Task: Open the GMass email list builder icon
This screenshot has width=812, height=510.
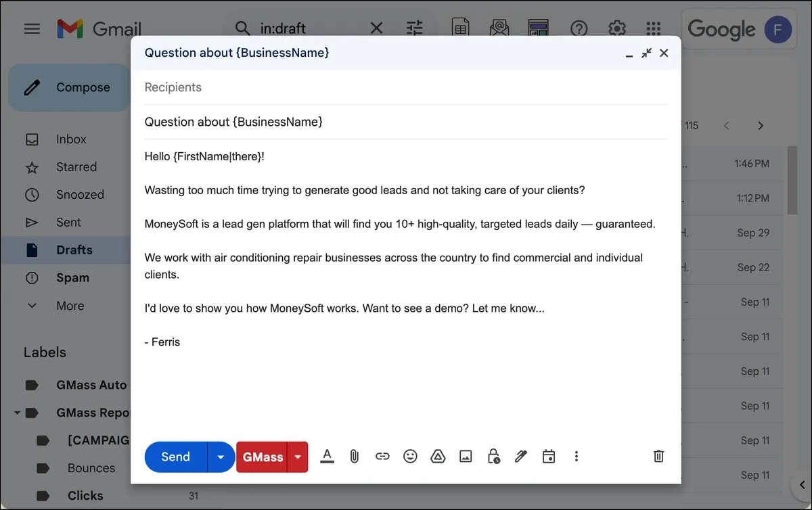Action: pos(499,28)
